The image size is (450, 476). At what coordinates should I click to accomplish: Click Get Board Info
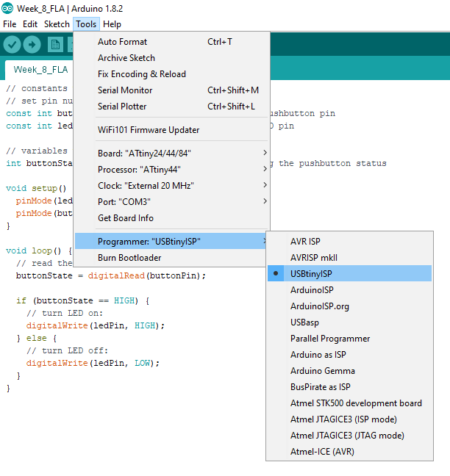tap(126, 217)
